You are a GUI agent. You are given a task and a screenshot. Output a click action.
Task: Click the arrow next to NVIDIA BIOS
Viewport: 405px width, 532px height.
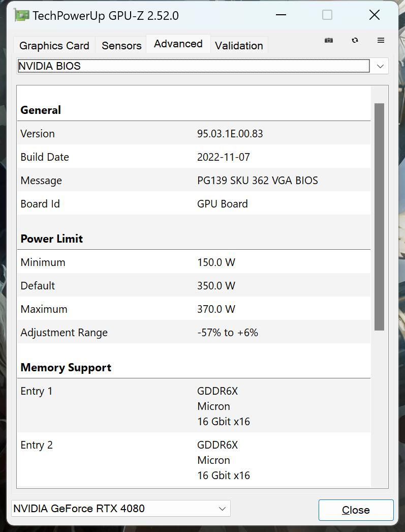click(x=379, y=66)
